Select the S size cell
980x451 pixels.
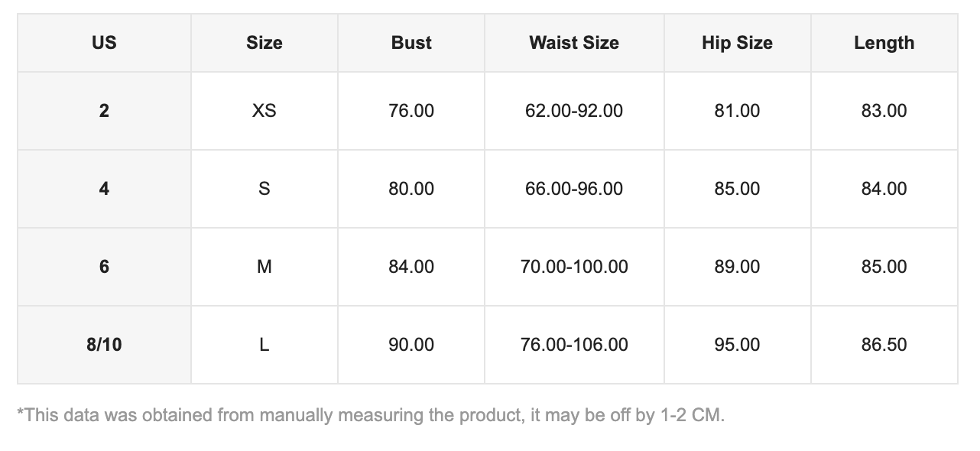[264, 189]
